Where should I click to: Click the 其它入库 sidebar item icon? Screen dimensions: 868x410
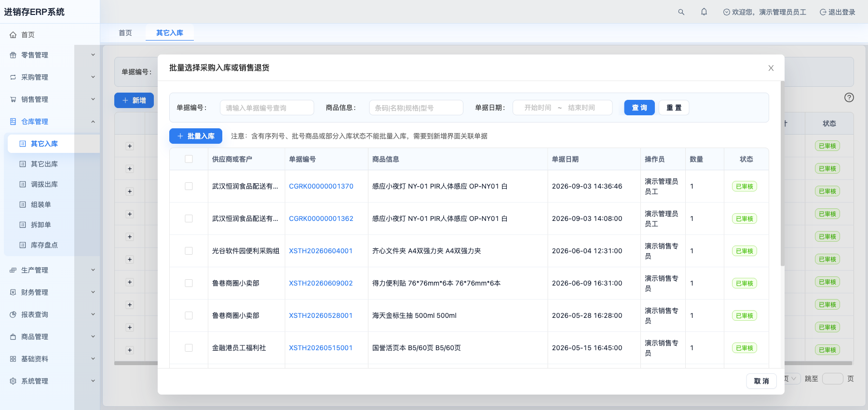(23, 144)
